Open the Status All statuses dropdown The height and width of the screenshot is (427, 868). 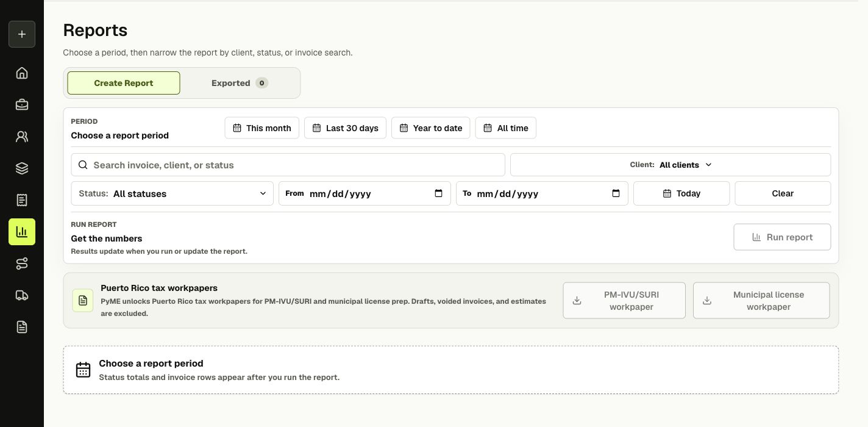pyautogui.click(x=173, y=193)
